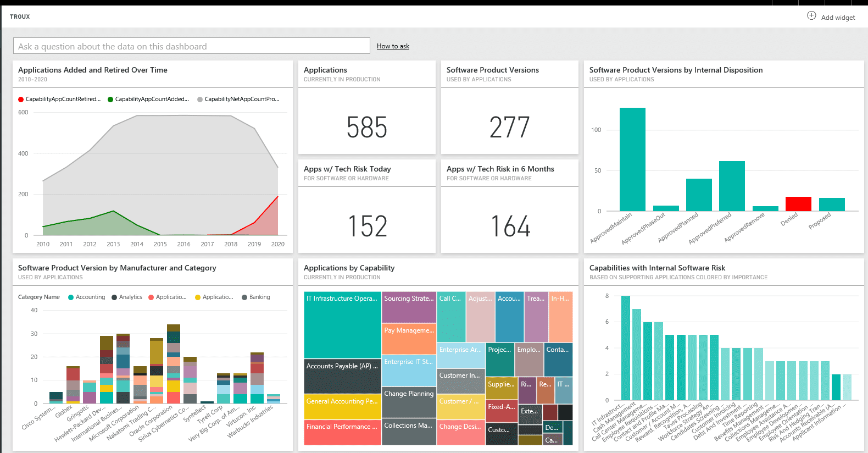Select the Banking category legend item
This screenshot has height=453, width=868.
[256, 297]
